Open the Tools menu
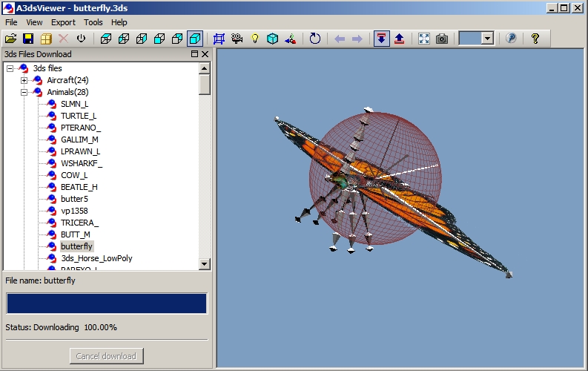The height and width of the screenshot is (371, 588). click(93, 22)
